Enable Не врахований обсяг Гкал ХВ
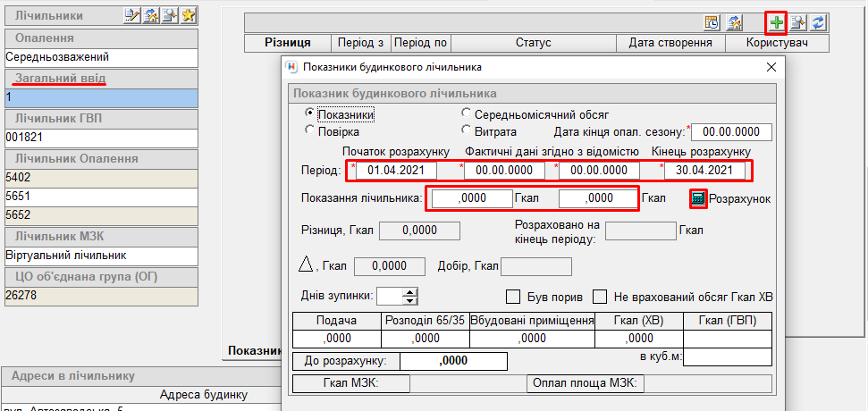This screenshot has width=868, height=411. 601,297
